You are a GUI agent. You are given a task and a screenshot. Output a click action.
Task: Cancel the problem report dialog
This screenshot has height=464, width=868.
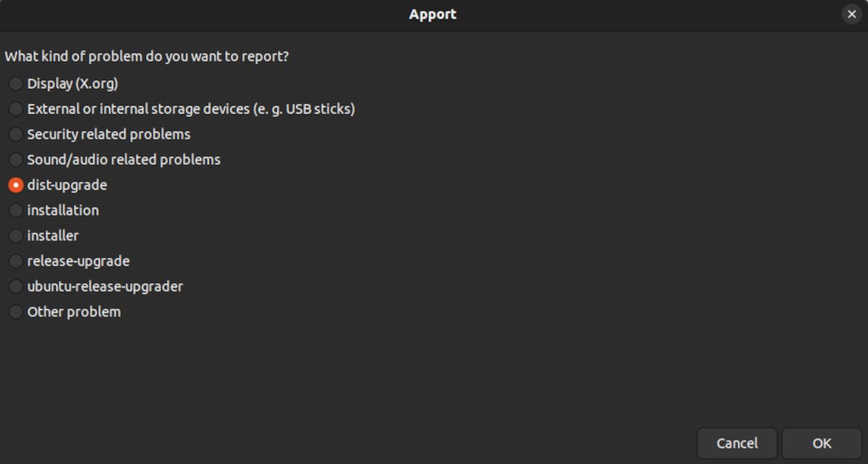point(736,443)
